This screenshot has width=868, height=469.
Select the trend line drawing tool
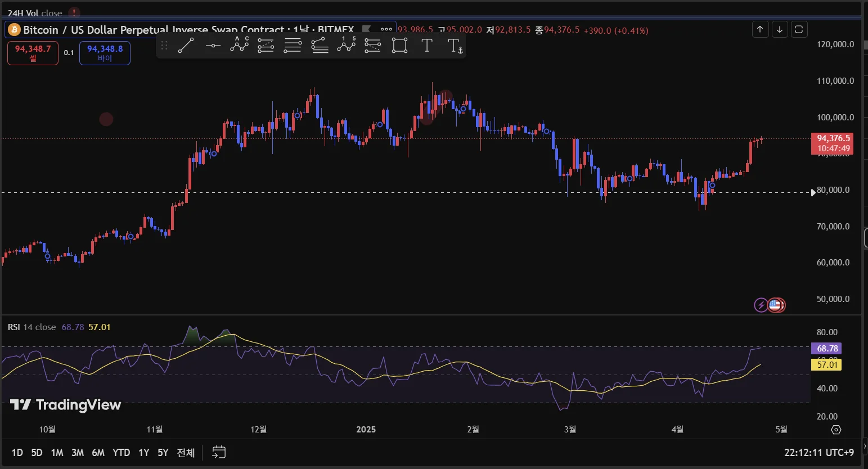point(186,46)
